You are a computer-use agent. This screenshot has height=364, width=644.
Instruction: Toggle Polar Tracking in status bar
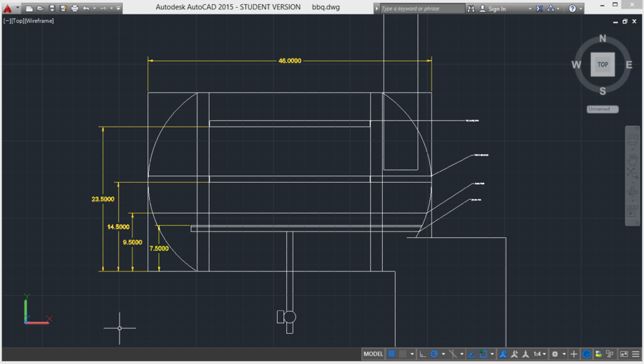tap(434, 354)
